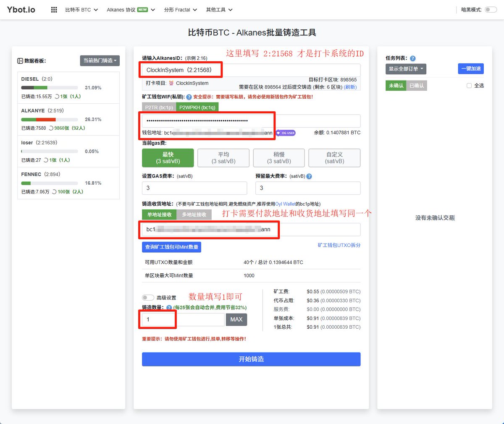Screen dimensions: 504x424
Task: Select the 多地址接收 tab
Action: [194, 215]
